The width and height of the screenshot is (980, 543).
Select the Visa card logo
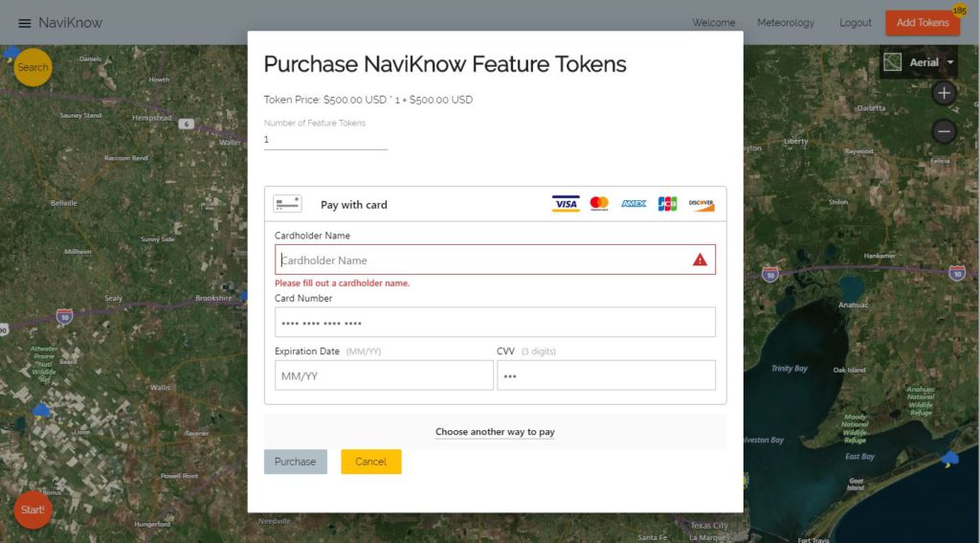566,204
